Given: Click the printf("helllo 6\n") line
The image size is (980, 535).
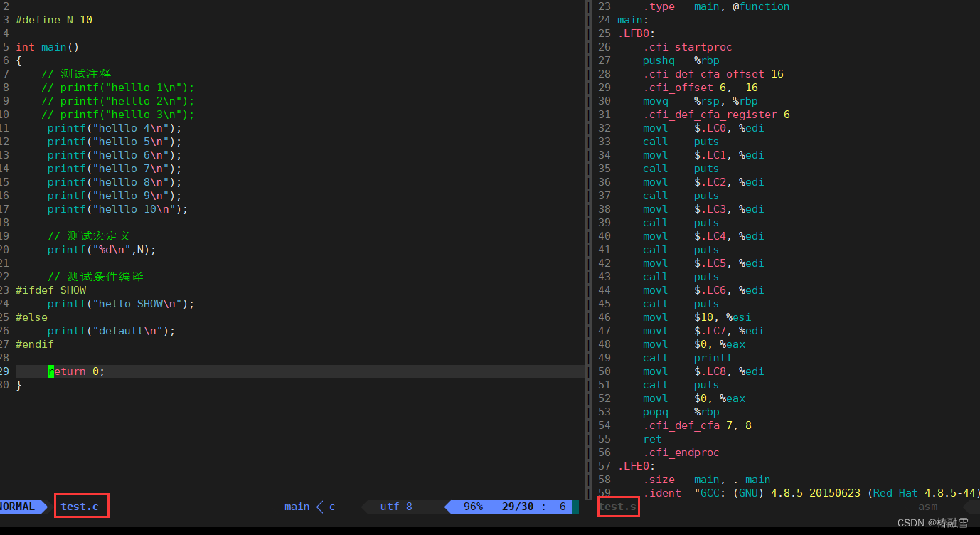Looking at the screenshot, I should (x=114, y=155).
